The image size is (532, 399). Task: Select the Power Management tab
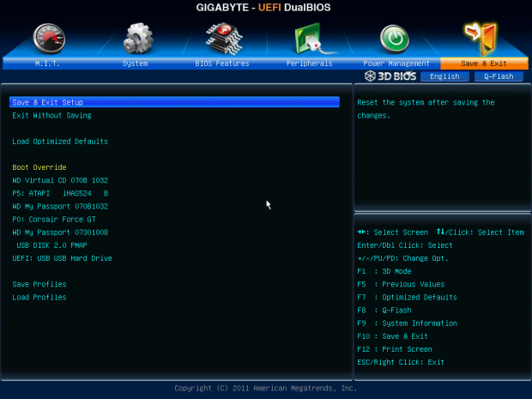tap(396, 63)
